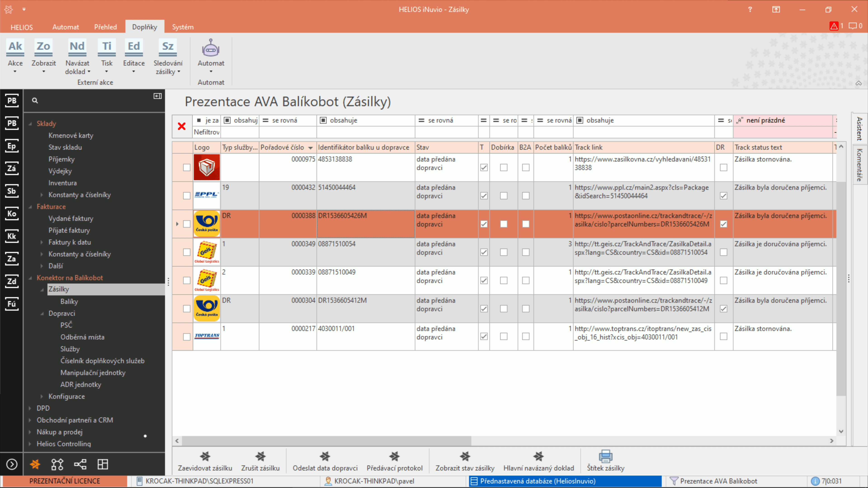Collapse Konektor na Balíkobot node
This screenshot has width=868, height=488.
[30, 278]
